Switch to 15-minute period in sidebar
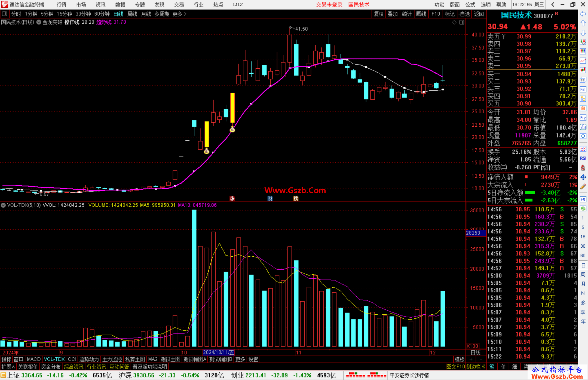Screen dimensions: 588x380 583,237
